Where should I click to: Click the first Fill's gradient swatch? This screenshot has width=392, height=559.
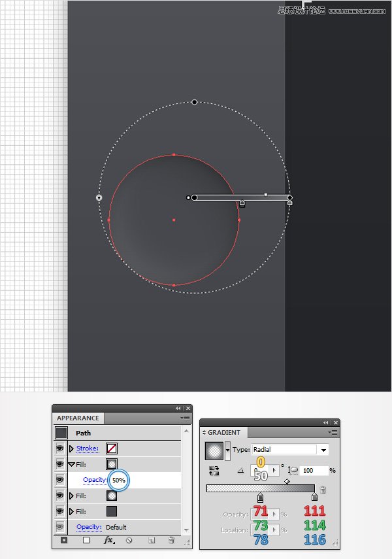(x=112, y=464)
